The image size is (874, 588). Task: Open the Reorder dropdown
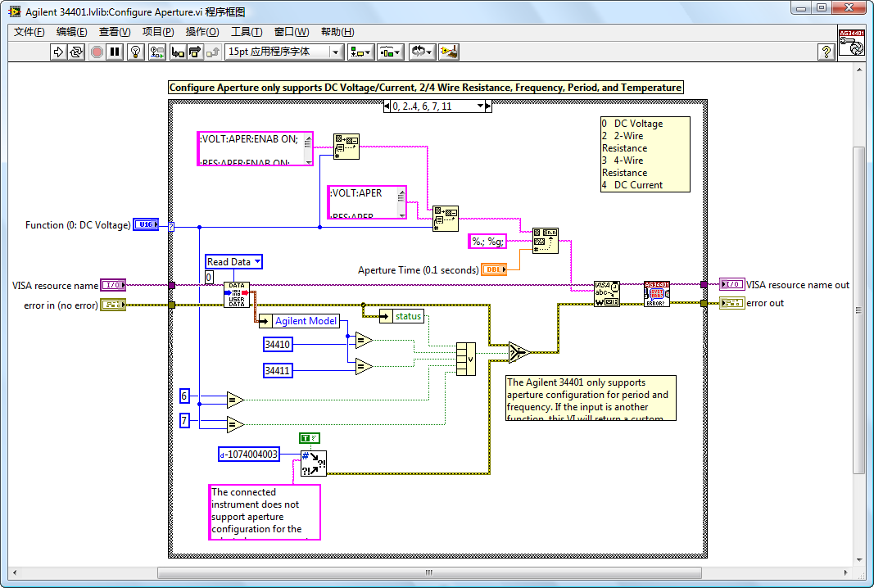tap(422, 52)
